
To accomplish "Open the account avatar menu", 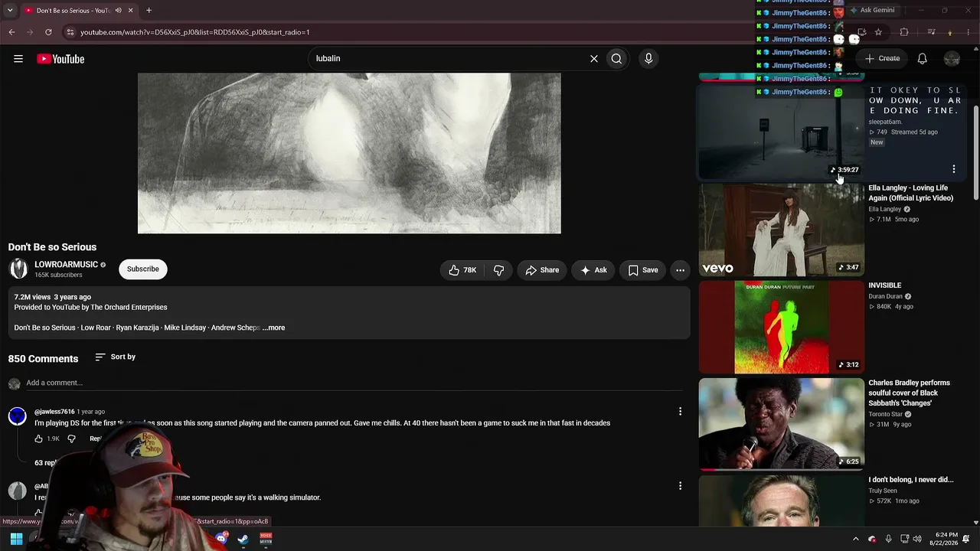I will [952, 59].
